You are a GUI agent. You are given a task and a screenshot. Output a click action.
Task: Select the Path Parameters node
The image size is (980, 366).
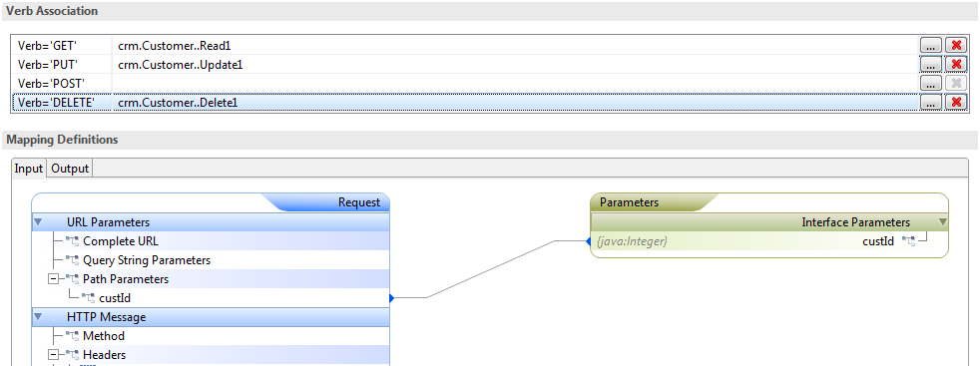pyautogui.click(x=126, y=279)
